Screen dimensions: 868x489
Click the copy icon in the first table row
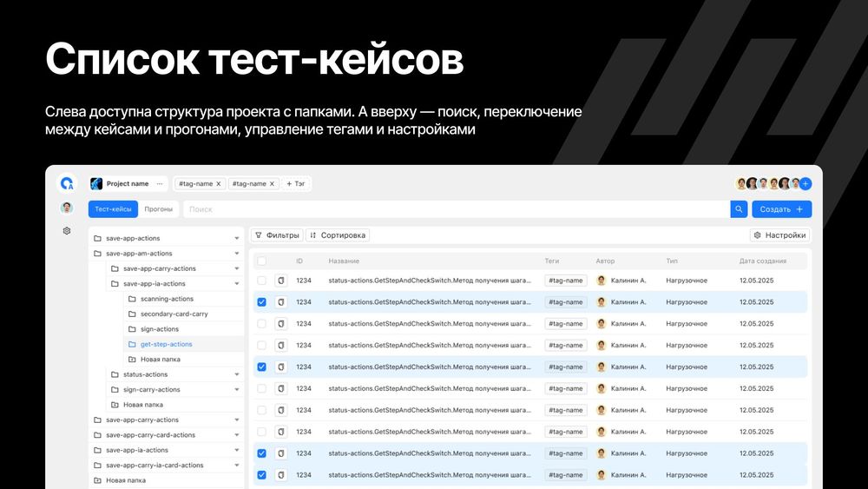pyautogui.click(x=280, y=281)
